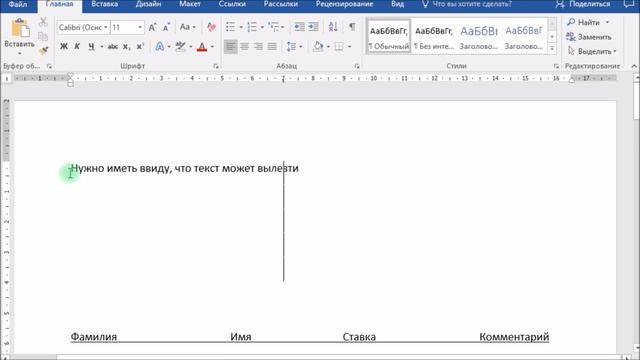The width and height of the screenshot is (640, 360).
Task: Open the Font (Шрифт) dialog launcher
Action: (x=216, y=66)
